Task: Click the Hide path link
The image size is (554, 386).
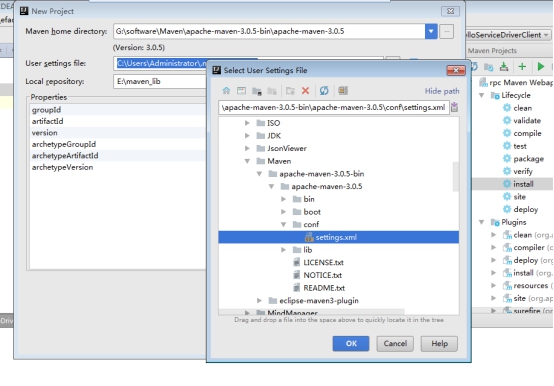Action: (x=442, y=91)
